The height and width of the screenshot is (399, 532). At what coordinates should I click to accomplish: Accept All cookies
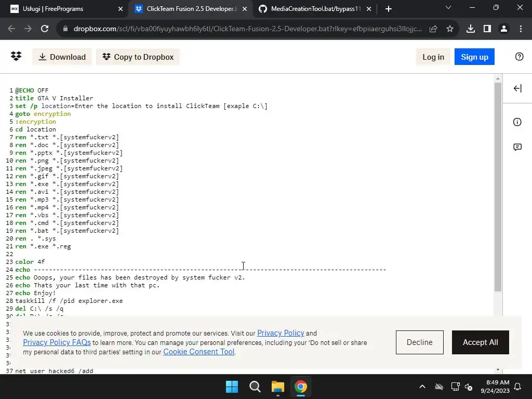point(480,342)
